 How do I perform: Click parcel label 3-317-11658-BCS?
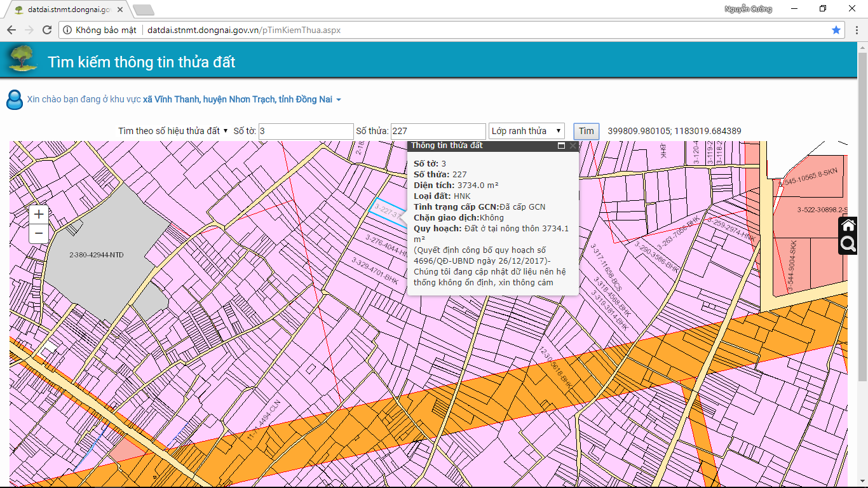(606, 267)
